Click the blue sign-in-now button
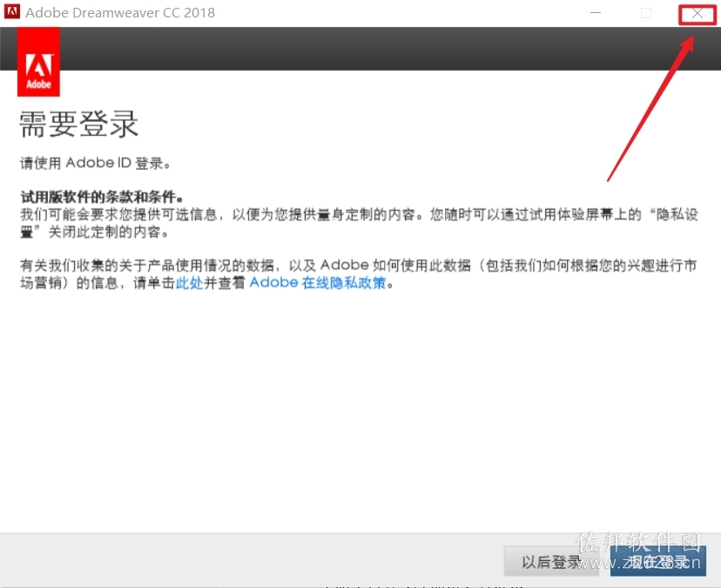 [658, 561]
